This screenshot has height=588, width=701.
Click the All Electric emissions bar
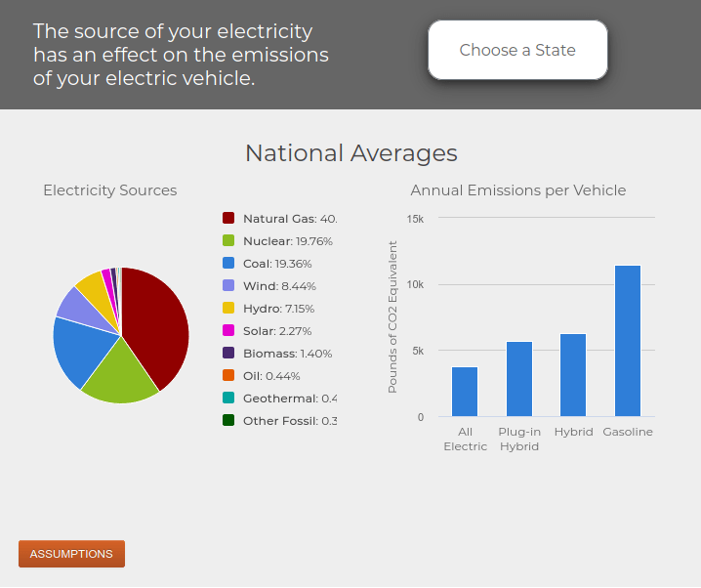pos(465,392)
